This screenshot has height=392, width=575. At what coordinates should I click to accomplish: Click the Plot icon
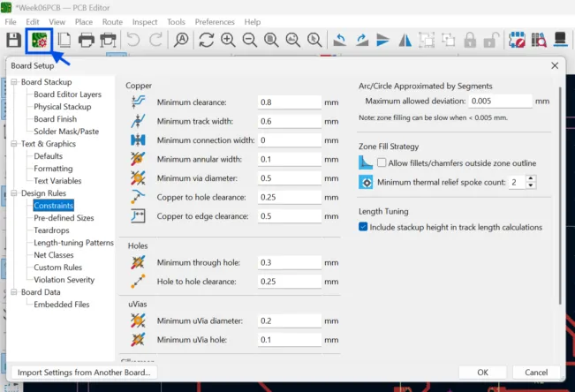(108, 40)
